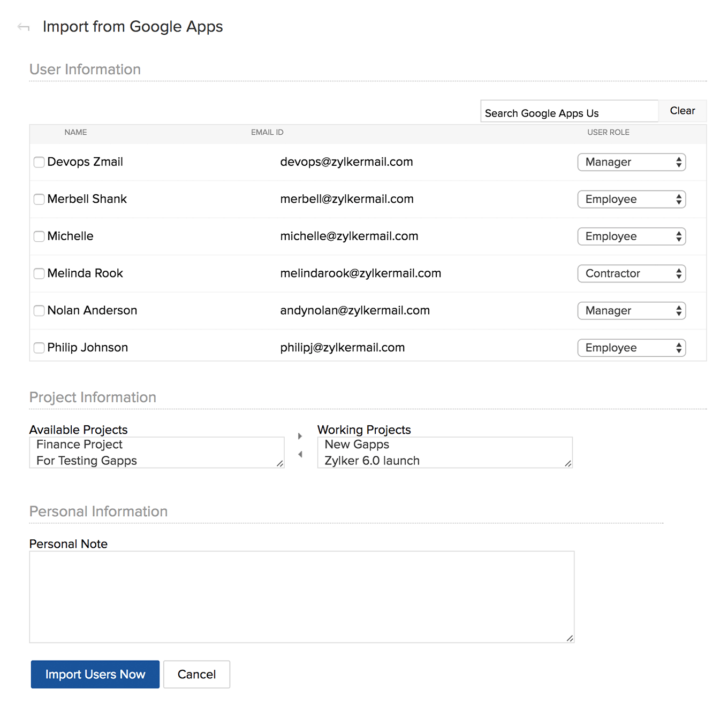Open Philip Johnson's role dropdown
Viewport: 728px width, 704px height.
pos(632,348)
